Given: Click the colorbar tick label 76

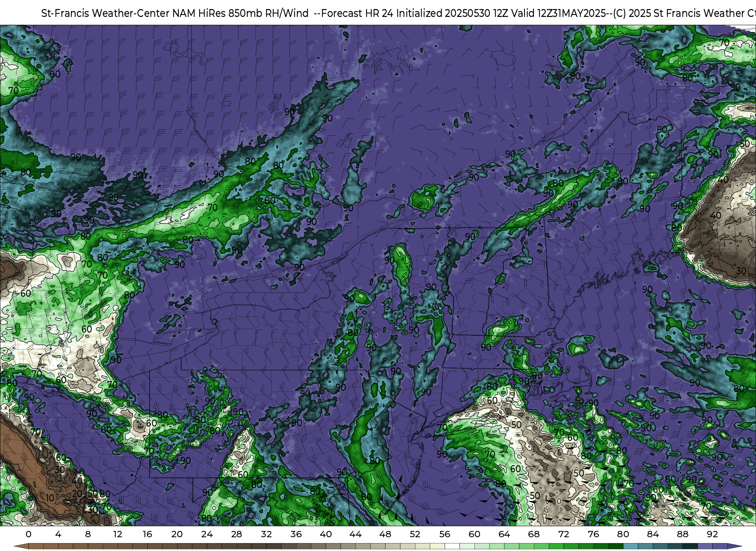Looking at the screenshot, I should [593, 534].
